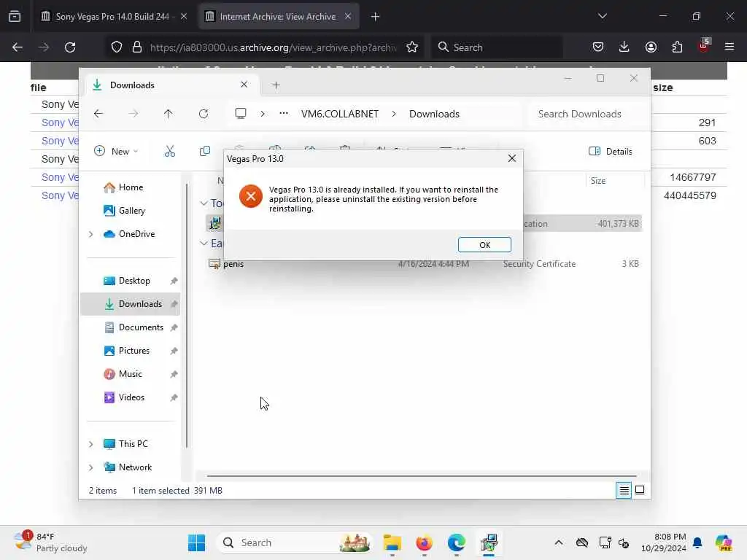Close the Vegas Pro 13.0 error dialog
Image resolution: width=747 pixels, height=560 pixels.
tap(511, 158)
